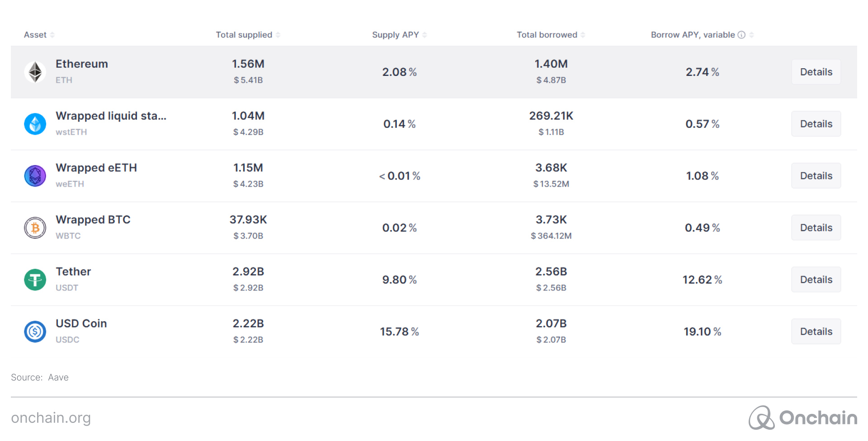Click WBTC borrowed value $ 364.12M

(x=551, y=236)
